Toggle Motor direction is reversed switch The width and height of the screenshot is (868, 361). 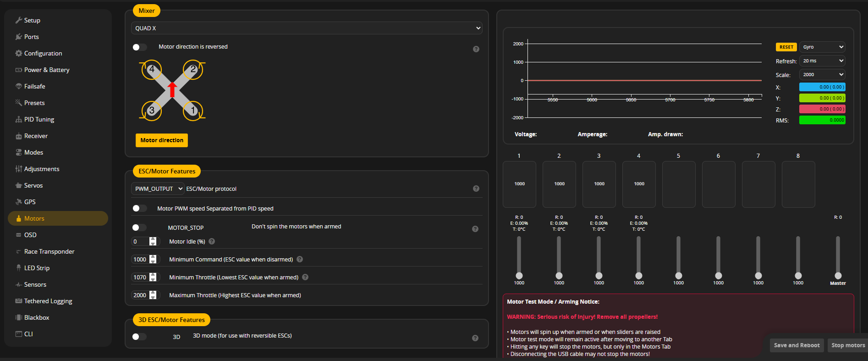click(x=139, y=47)
